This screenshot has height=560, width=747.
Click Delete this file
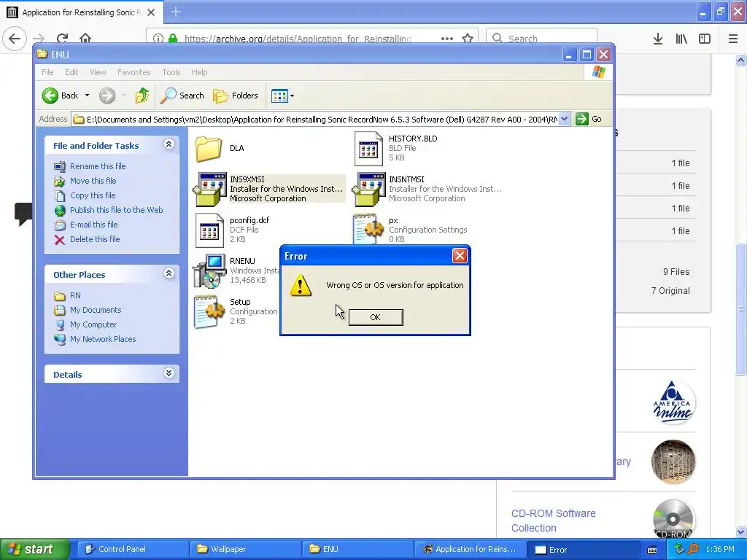(x=88, y=239)
